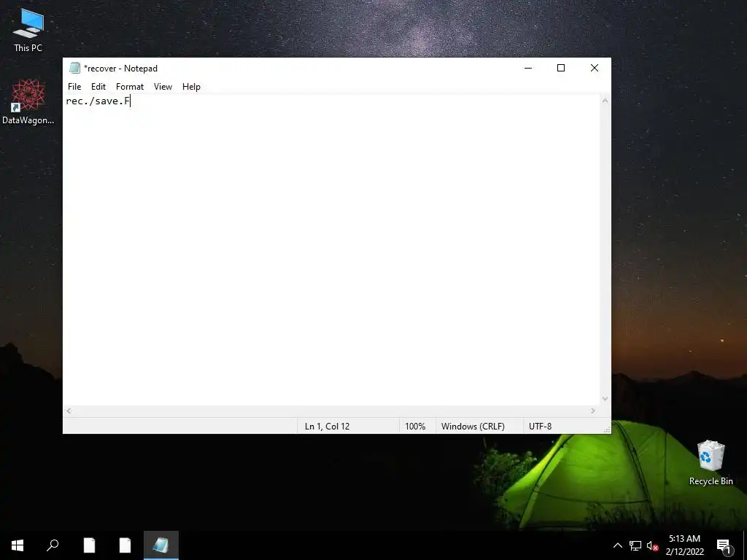Click the *recover - Notepad title text

click(x=120, y=68)
